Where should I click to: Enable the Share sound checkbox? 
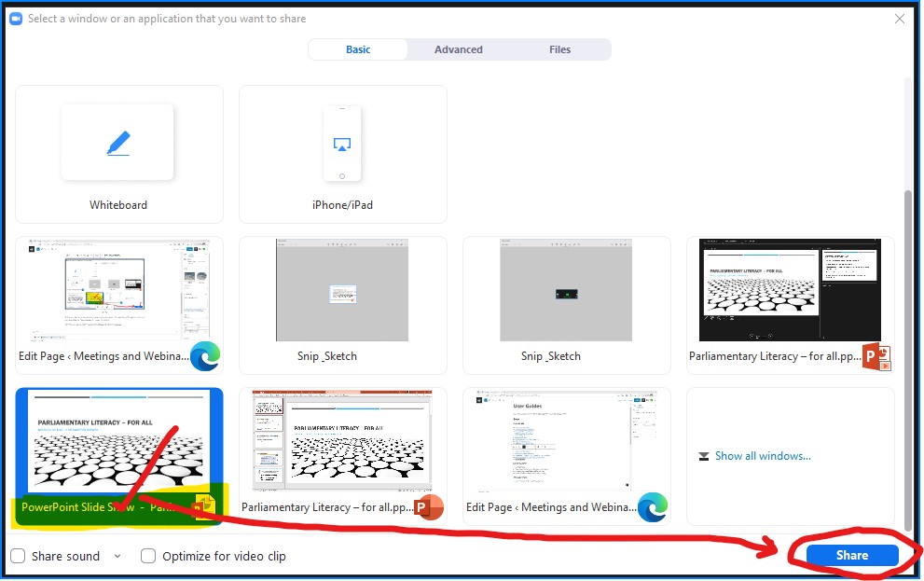click(17, 556)
